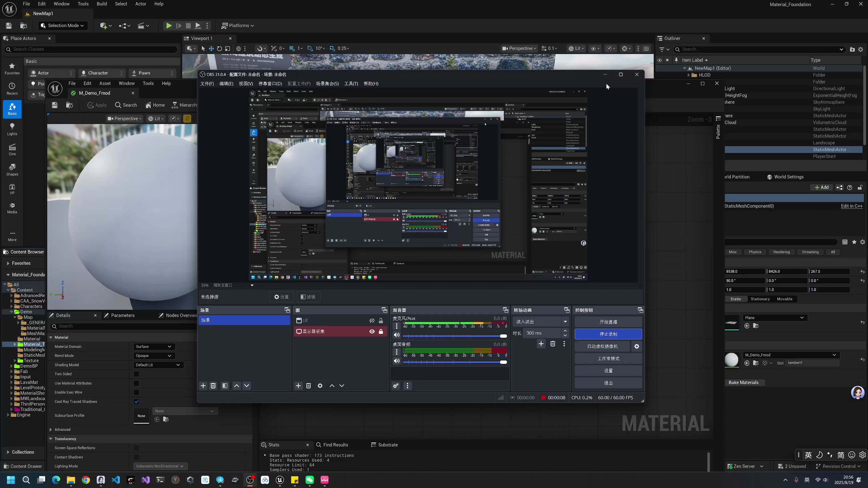868x488 pixels.
Task: Open the Build menu in Unreal
Action: (x=102, y=4)
